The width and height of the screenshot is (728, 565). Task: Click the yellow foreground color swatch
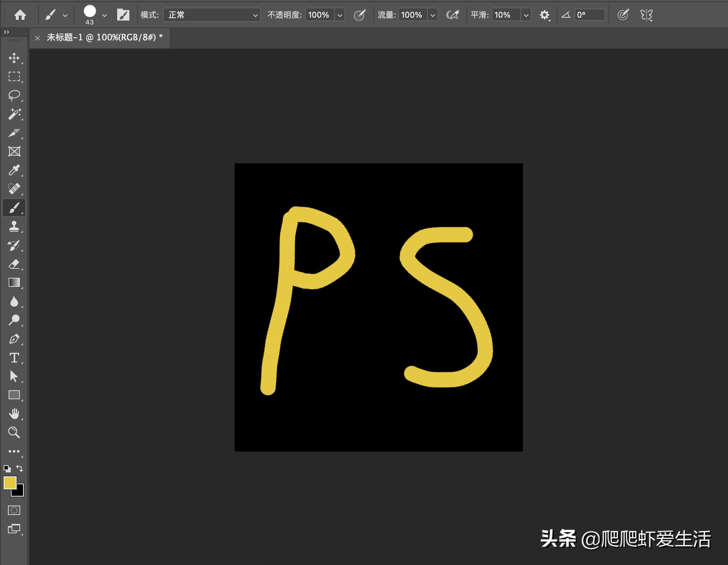[x=10, y=483]
